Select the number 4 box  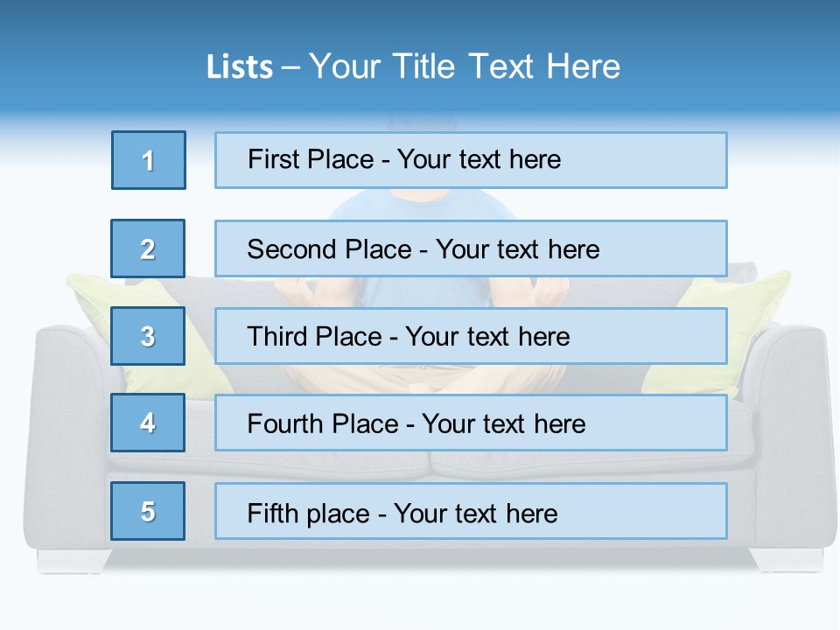[x=149, y=423]
